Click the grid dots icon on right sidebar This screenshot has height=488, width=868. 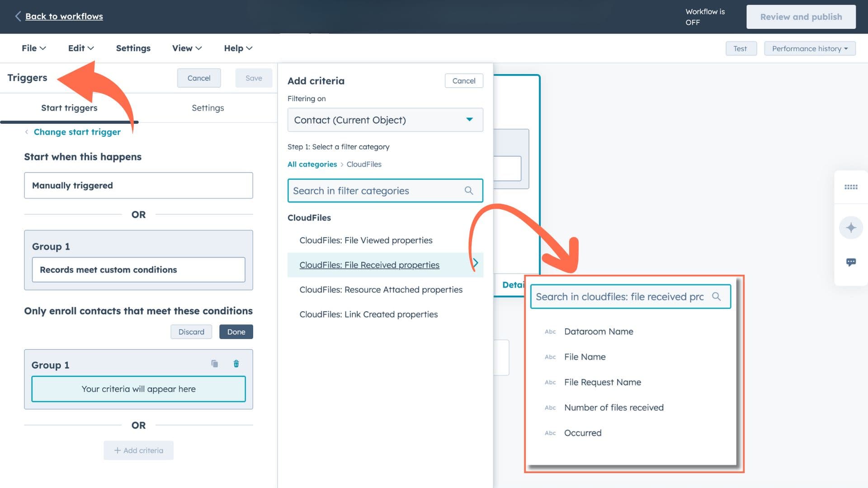851,187
